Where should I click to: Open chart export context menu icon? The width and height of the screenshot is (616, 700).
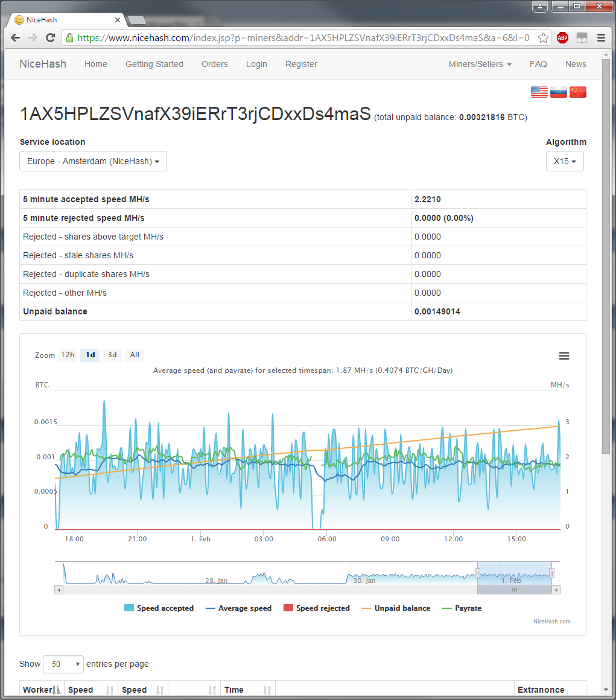pyautogui.click(x=564, y=355)
